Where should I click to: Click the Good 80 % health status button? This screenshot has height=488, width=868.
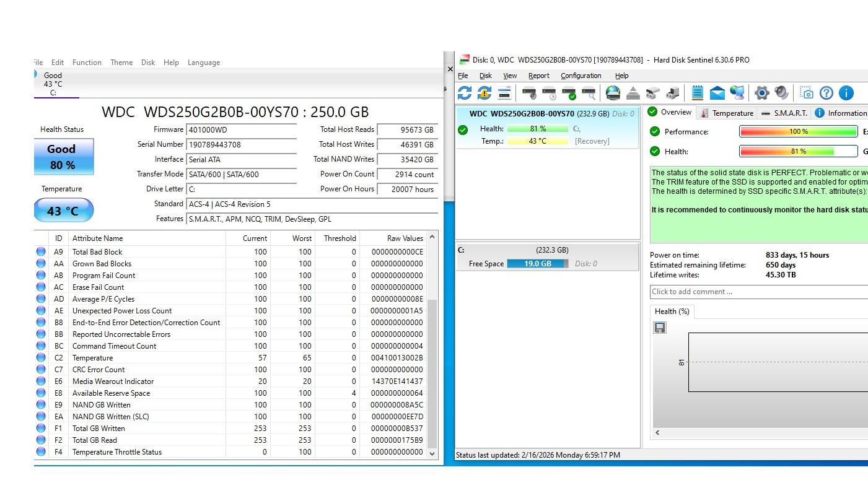63,157
